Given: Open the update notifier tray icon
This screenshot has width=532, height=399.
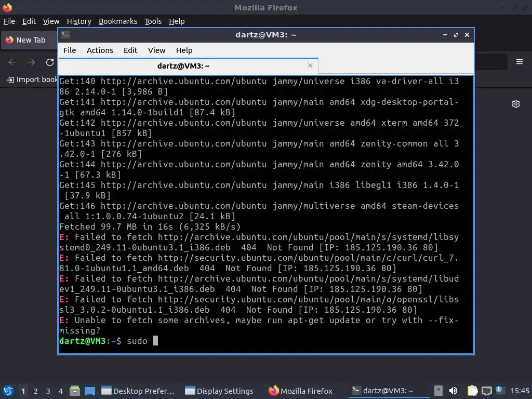Looking at the screenshot, I should click(499, 390).
